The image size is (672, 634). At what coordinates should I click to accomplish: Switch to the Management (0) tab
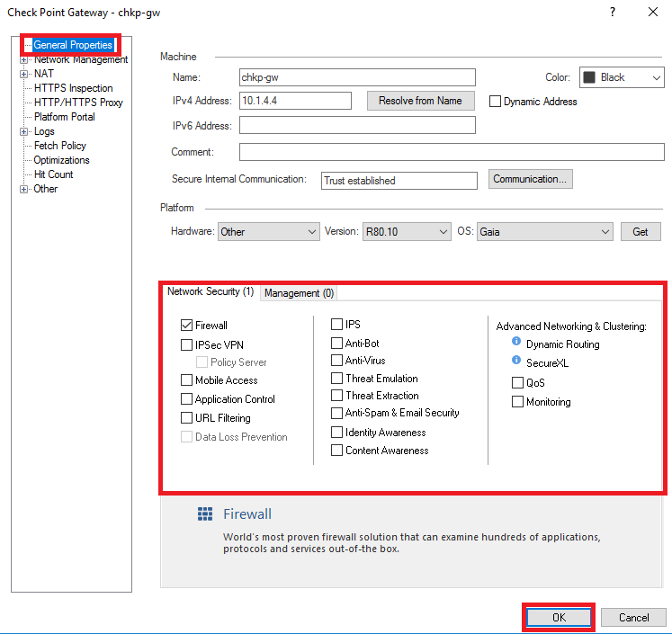[299, 293]
